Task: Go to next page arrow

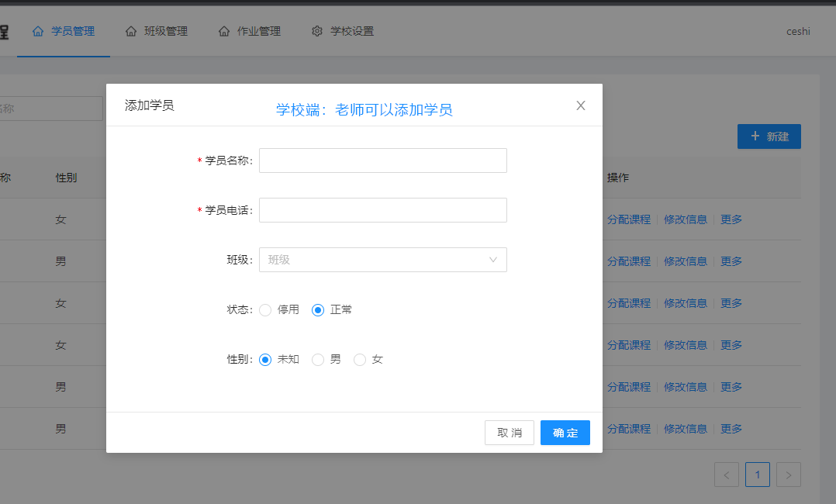Action: 789,475
